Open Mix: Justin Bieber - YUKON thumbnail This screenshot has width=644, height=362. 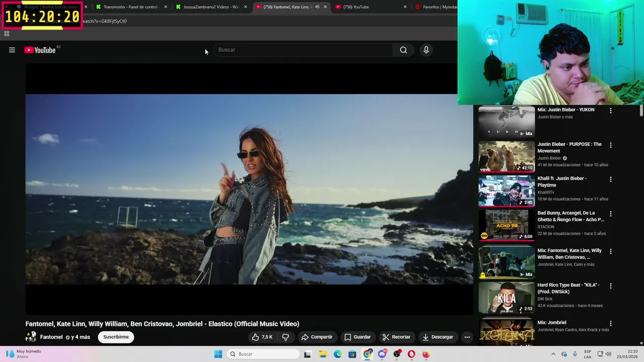[x=507, y=121]
